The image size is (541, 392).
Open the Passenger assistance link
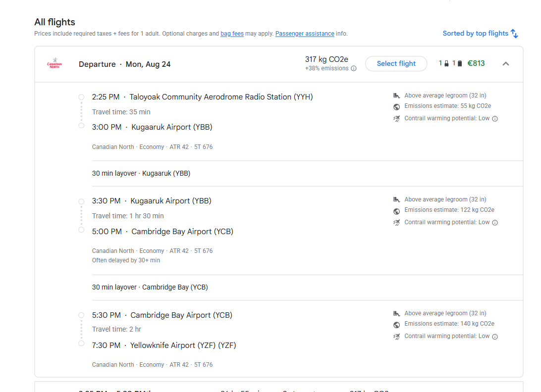[x=305, y=34]
